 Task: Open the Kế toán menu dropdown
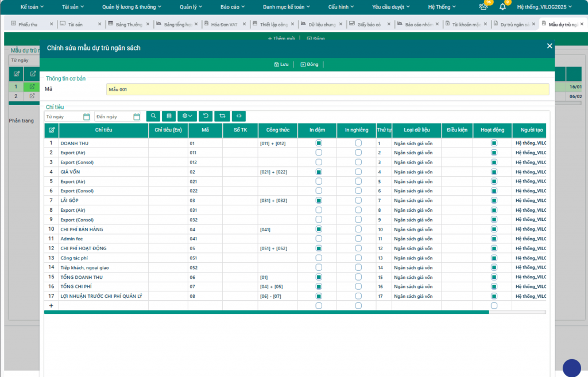point(32,7)
